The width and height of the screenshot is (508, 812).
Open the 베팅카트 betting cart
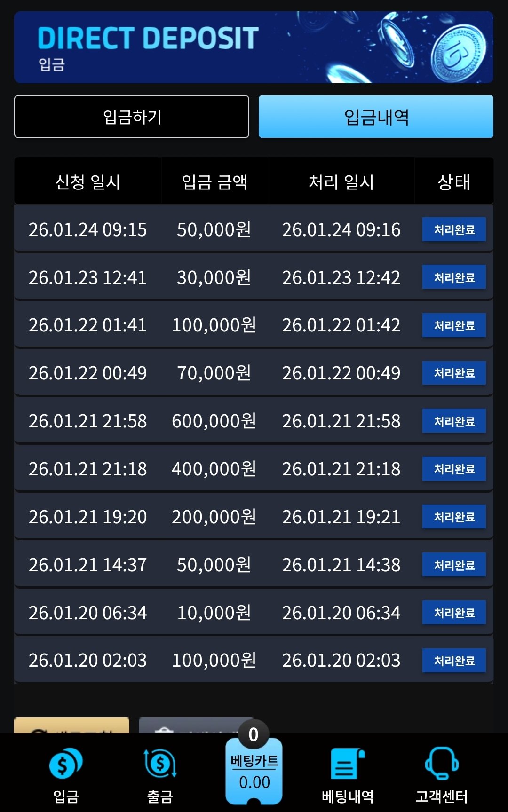click(x=254, y=771)
